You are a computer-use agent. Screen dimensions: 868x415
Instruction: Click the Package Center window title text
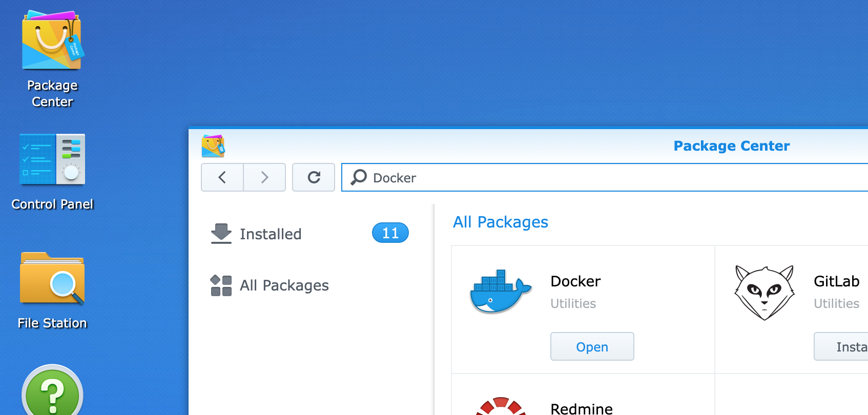732,146
